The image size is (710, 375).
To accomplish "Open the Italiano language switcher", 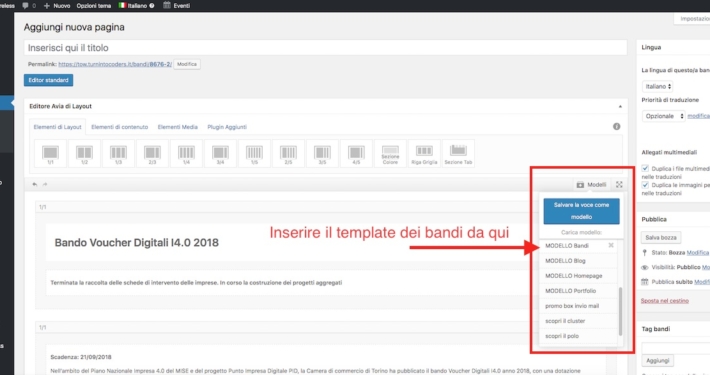I will pos(136,5).
